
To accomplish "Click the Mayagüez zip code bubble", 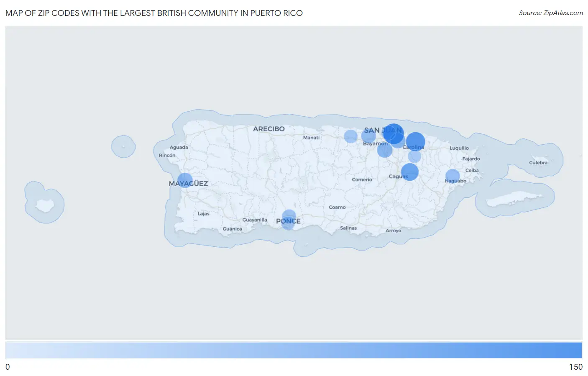I will tap(185, 180).
